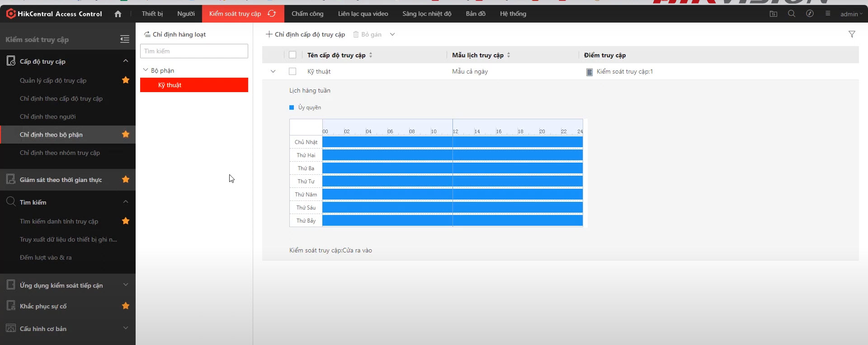This screenshot has height=345, width=868.
Task: Click the refresh icon on Kiểm soát truy cập tab
Action: [x=272, y=14]
